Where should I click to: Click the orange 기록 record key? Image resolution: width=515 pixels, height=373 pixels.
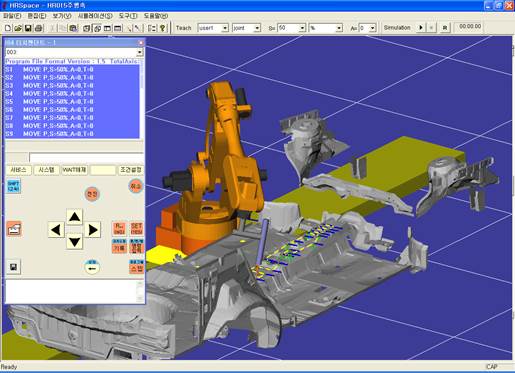tap(119, 246)
